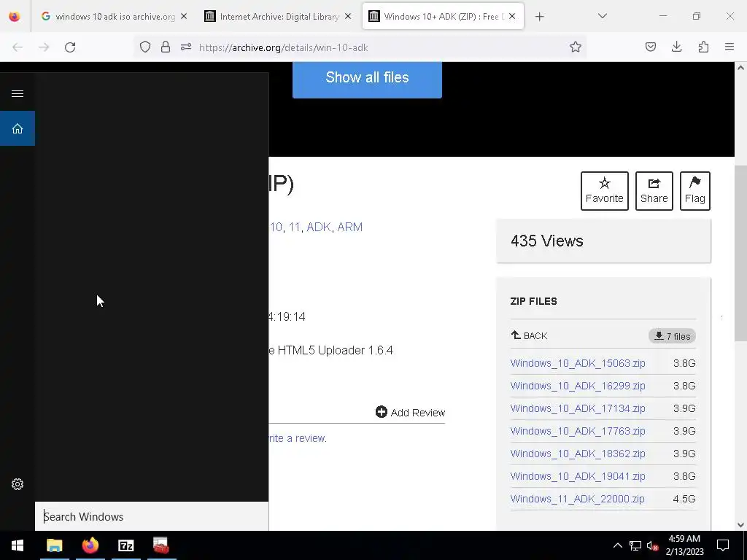Screen dimensions: 747x560
Task: Select the Home icon in Start sidebar
Action: pos(18,128)
